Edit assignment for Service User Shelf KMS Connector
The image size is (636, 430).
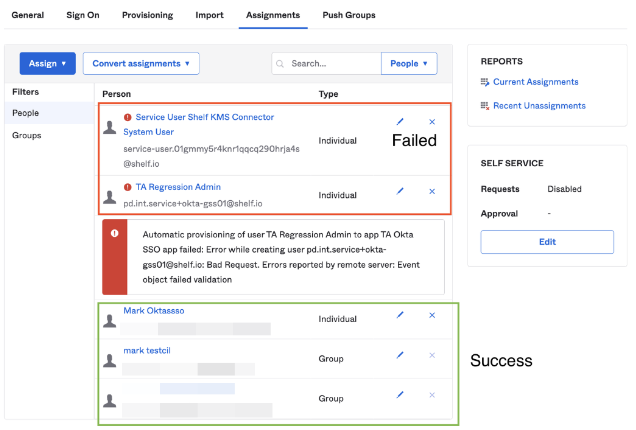point(400,121)
